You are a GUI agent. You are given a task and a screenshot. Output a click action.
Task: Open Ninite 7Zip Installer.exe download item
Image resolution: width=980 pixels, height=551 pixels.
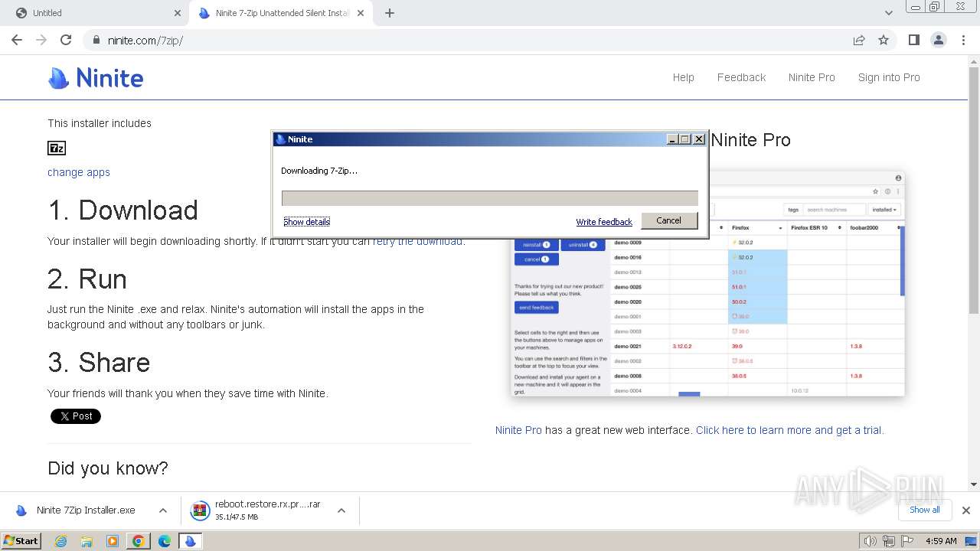(x=86, y=510)
